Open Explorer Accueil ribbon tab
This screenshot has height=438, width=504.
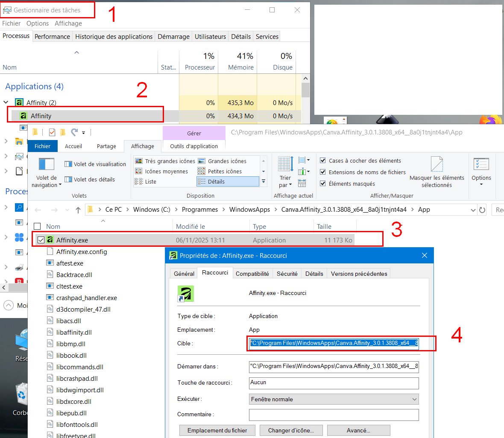click(73, 146)
